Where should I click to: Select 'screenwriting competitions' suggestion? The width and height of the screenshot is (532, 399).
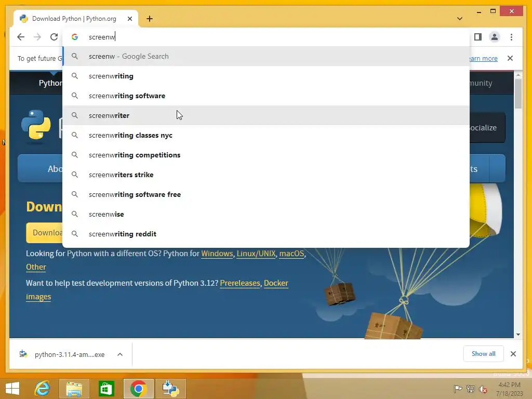267,155
